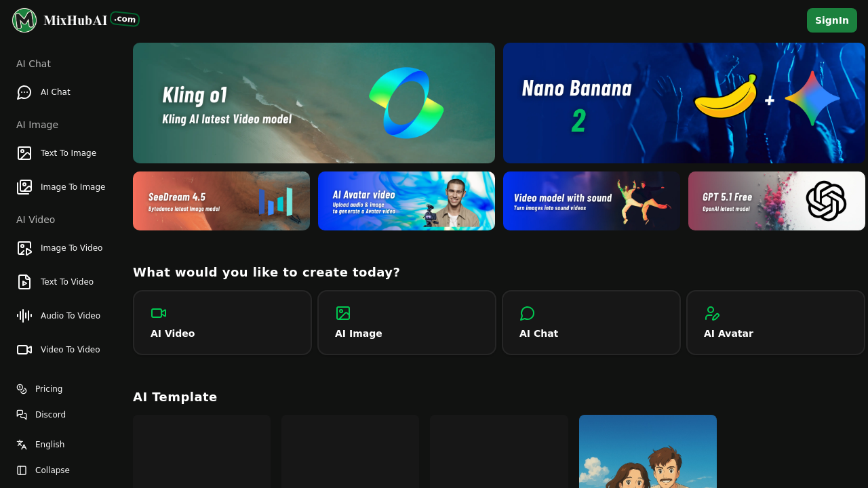The width and height of the screenshot is (868, 488).
Task: Open AI Chat using its speech bubble sidebar icon
Action: click(24, 92)
